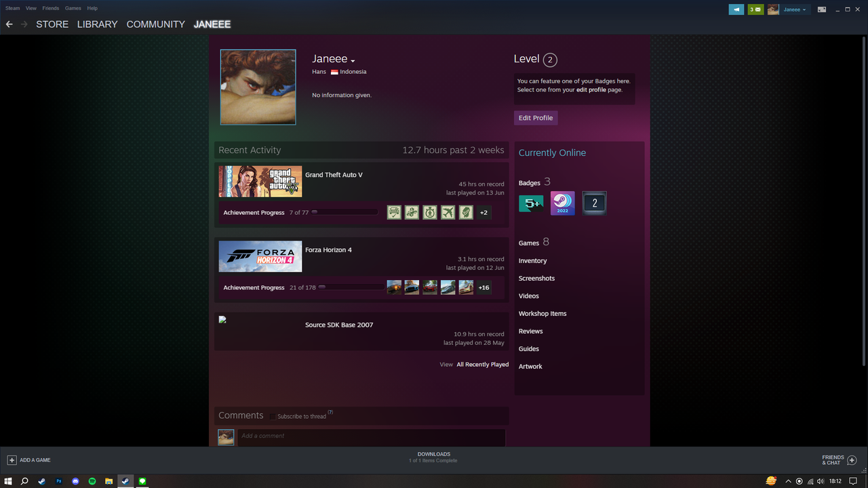
Task: Open the Downloads status at bottom
Action: click(433, 457)
